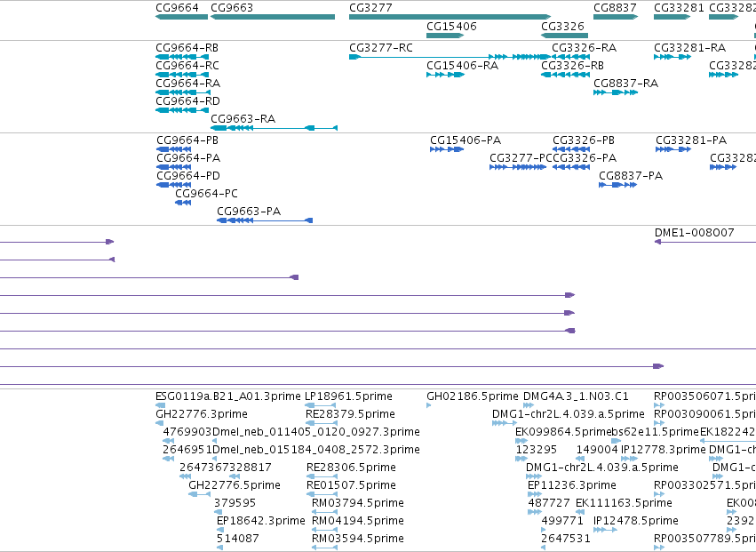The image size is (756, 552).
Task: Select protein CG15406-PA
Action: click(x=466, y=140)
